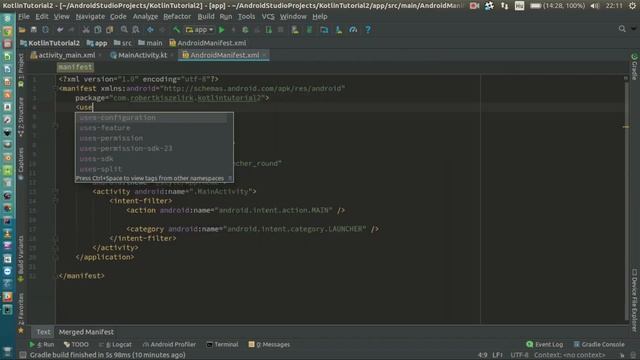Open the Terminal tool window

(x=222, y=344)
